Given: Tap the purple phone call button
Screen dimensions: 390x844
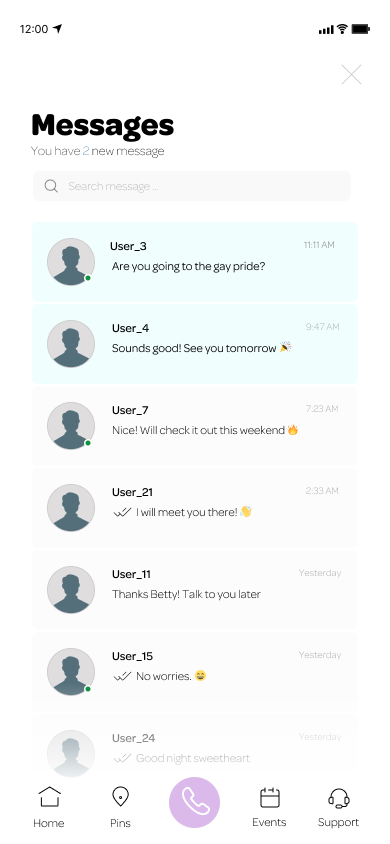Looking at the screenshot, I should click(194, 802).
